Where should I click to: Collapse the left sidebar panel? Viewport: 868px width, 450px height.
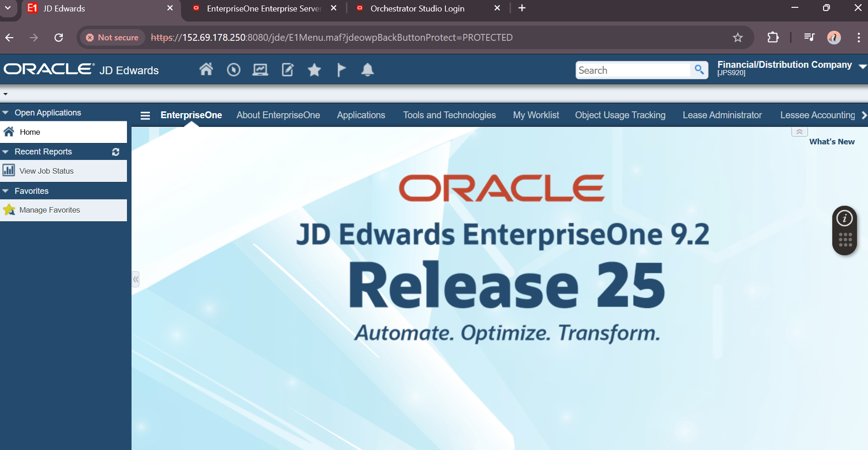click(136, 279)
